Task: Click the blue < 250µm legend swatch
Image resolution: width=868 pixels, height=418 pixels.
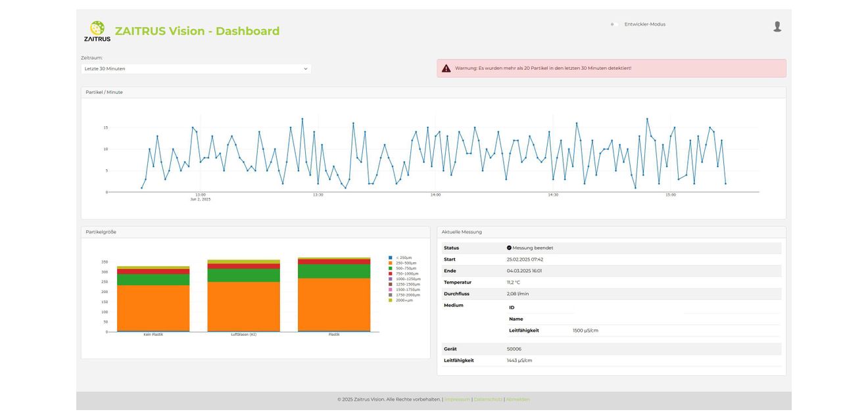Action: (390, 258)
